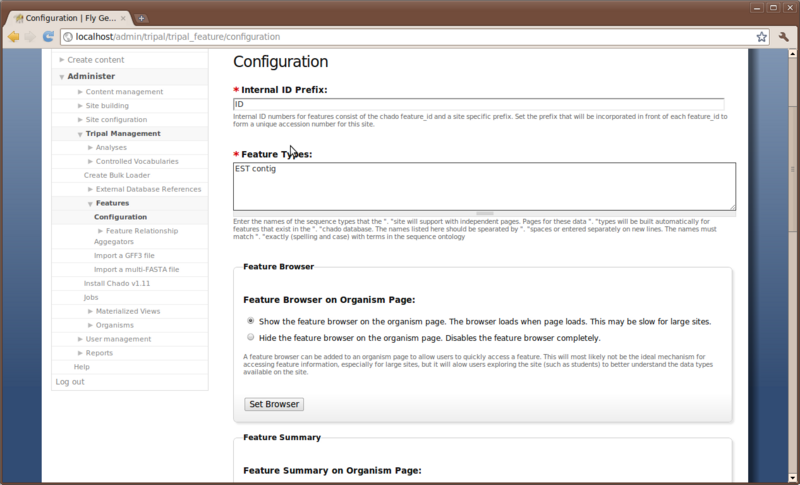Click the Log out link
Screen dimensions: 800x485
(x=70, y=381)
